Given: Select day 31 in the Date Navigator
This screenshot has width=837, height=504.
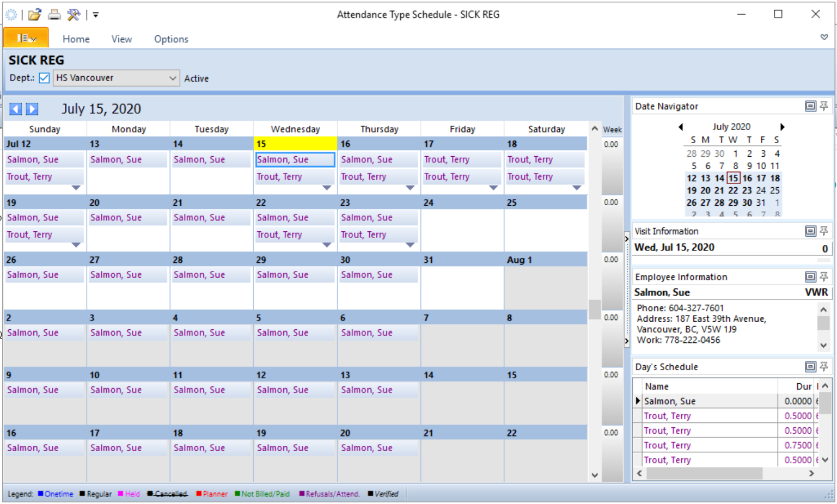Looking at the screenshot, I should pos(761,202).
